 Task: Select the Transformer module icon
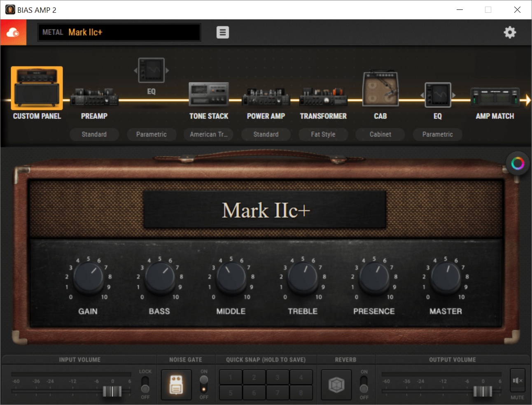click(323, 97)
